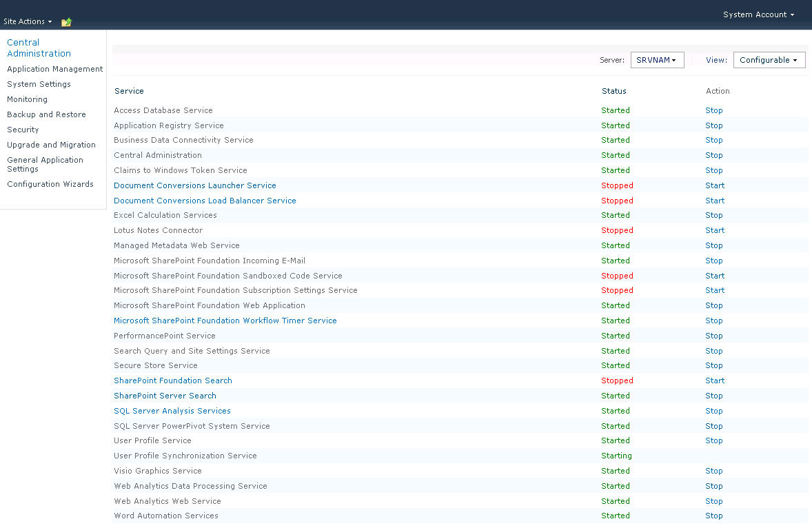This screenshot has width=812, height=528.
Task: Click the Navigate Up folder icon
Action: tap(66, 22)
